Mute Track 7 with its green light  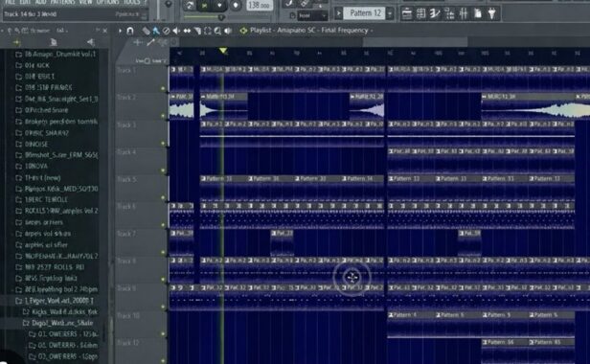(163, 252)
